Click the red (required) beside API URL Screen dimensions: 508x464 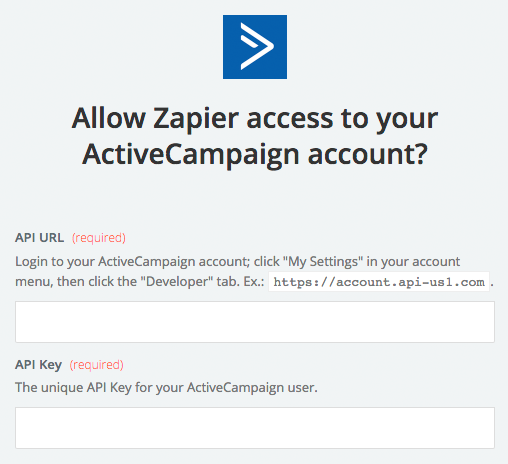click(99, 238)
